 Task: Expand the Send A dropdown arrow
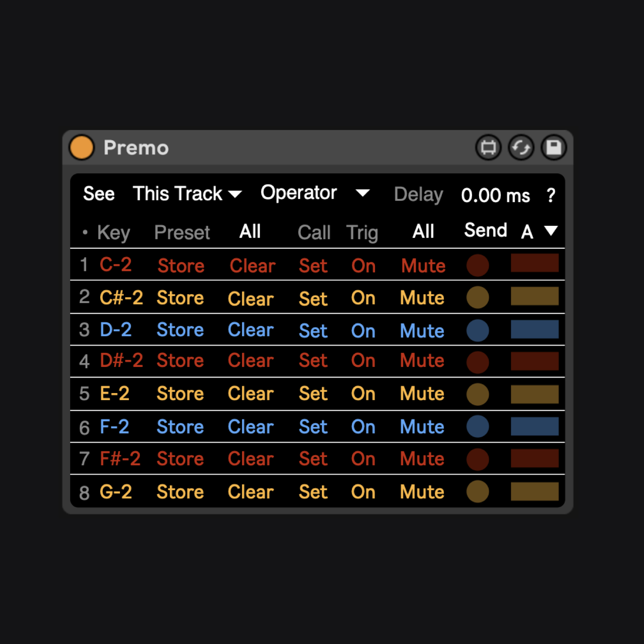[x=550, y=230]
